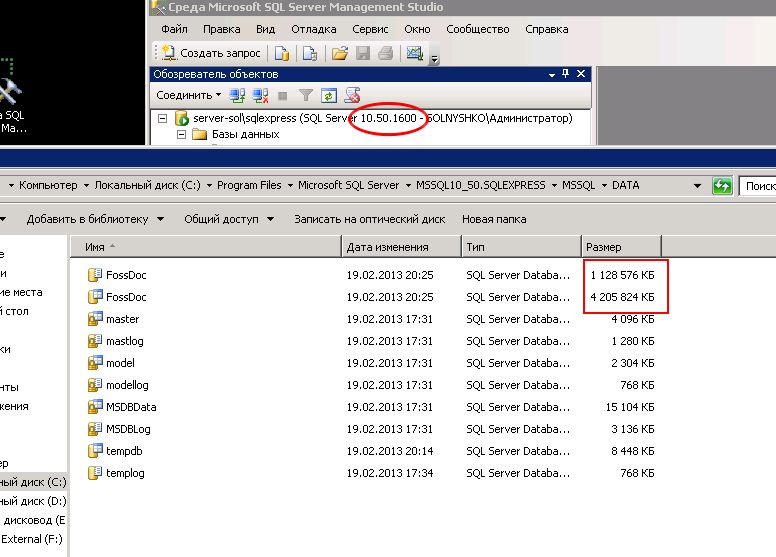Open the Отладка menu

[x=314, y=29]
